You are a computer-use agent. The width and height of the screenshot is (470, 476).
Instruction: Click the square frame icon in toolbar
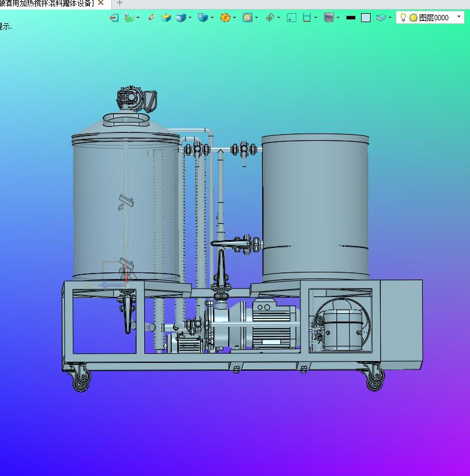click(292, 18)
